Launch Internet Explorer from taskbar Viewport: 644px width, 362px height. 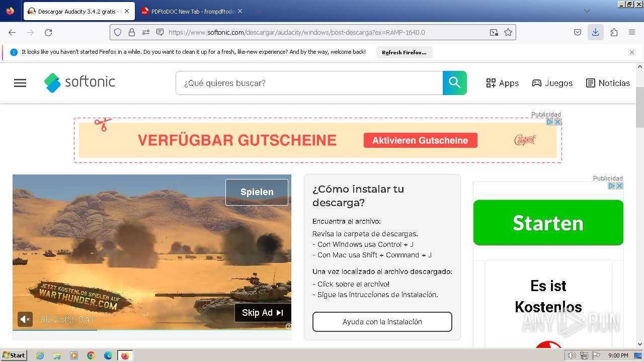40,355
